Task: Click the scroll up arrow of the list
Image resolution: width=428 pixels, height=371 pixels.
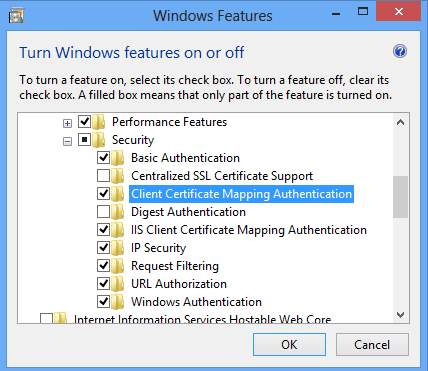Action: (x=401, y=122)
